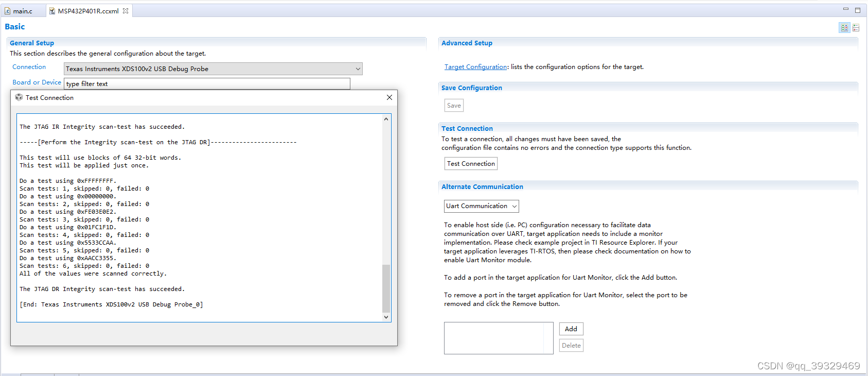868x376 pixels.
Task: Click the Save button under Save Configuration
Action: click(454, 106)
